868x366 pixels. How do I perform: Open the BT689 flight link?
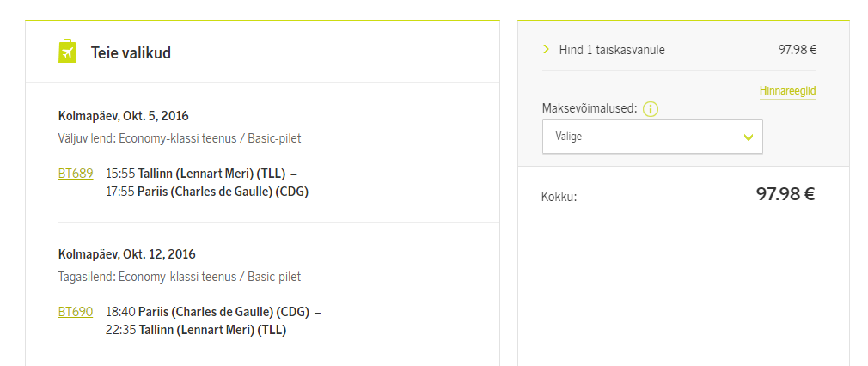click(x=76, y=173)
